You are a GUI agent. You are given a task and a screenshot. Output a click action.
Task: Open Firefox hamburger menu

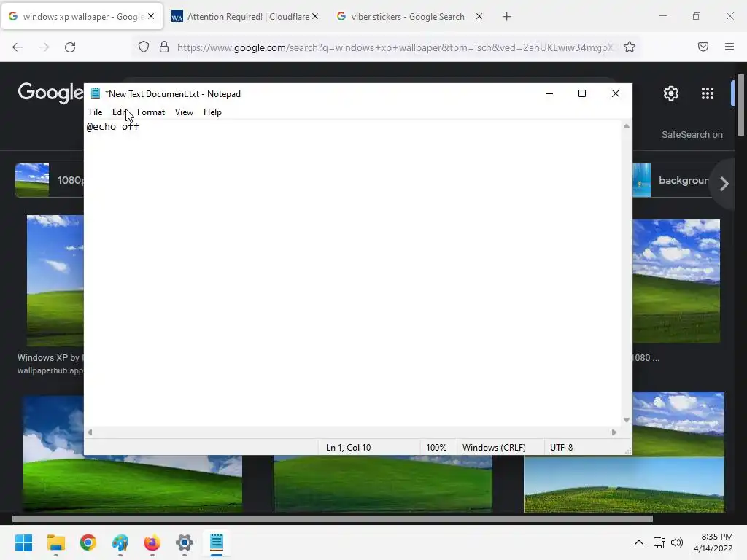[729, 47]
